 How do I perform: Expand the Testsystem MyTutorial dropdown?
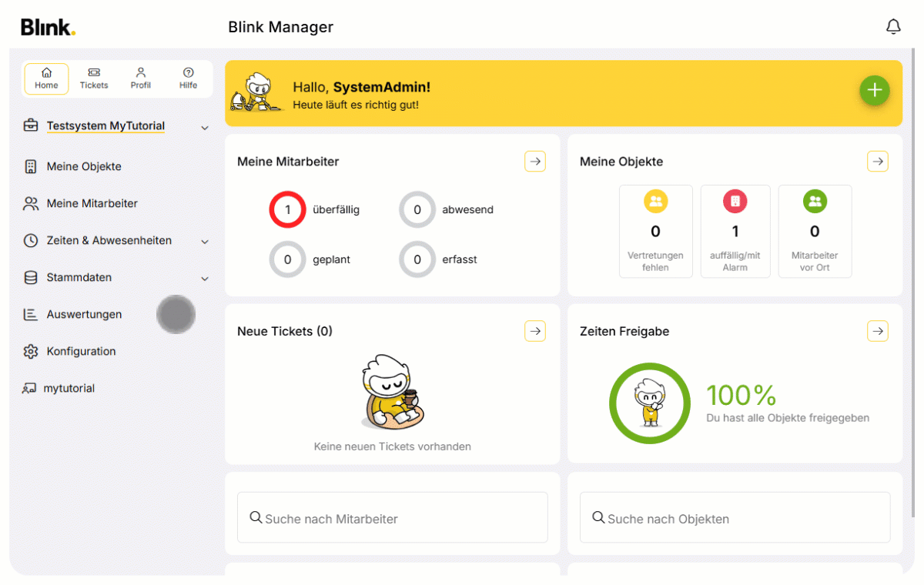tap(205, 127)
